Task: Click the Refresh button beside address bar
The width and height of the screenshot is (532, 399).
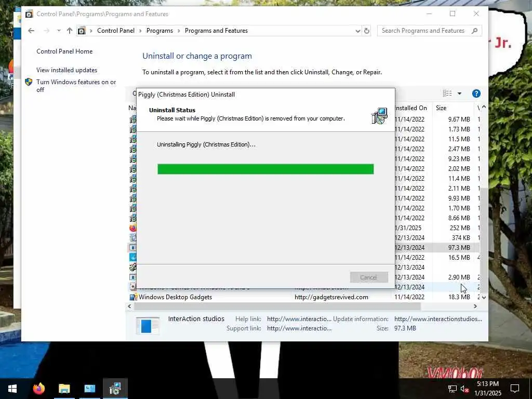Action: click(367, 31)
